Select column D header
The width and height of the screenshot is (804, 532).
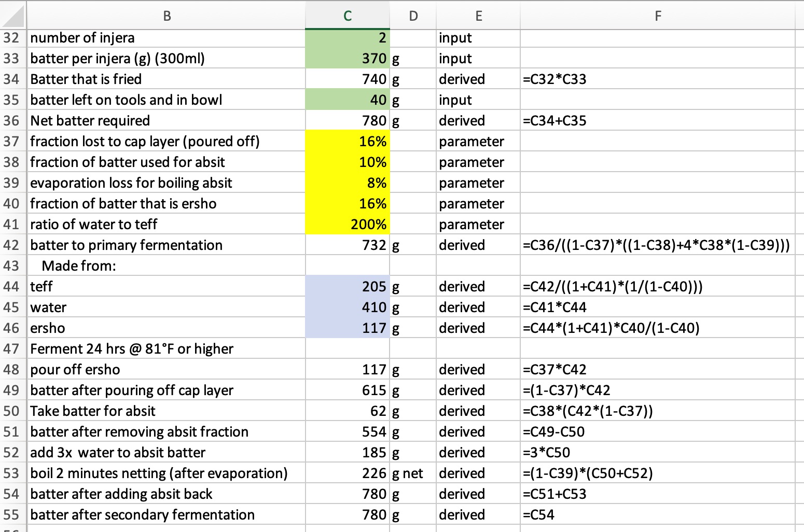tap(413, 16)
